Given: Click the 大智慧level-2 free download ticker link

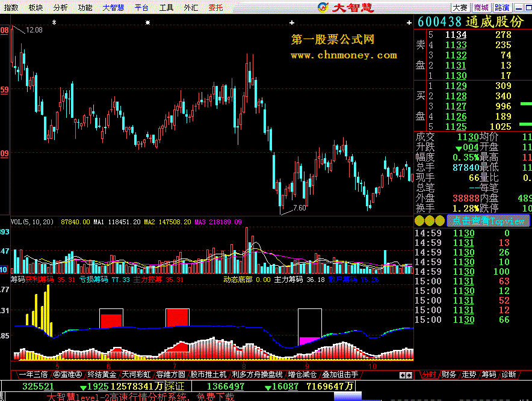Looking at the screenshot, I should [x=140, y=397].
